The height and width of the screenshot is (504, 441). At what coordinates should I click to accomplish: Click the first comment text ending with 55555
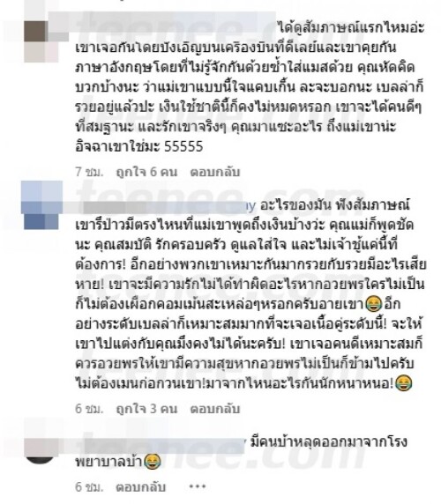point(250,87)
